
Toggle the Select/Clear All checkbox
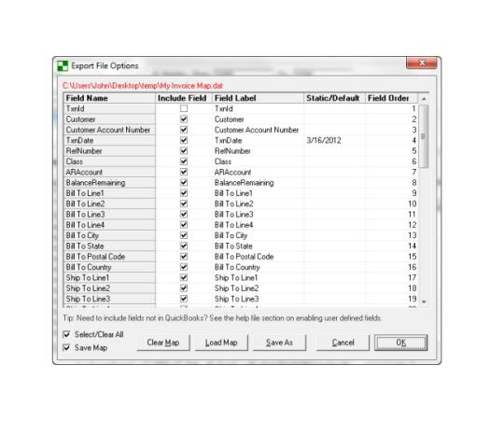(66, 334)
